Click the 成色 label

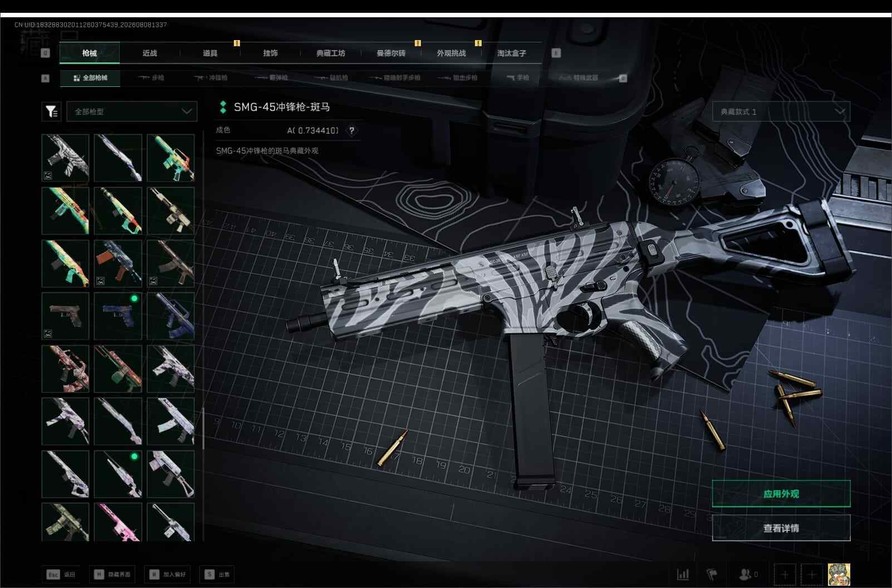tap(223, 130)
